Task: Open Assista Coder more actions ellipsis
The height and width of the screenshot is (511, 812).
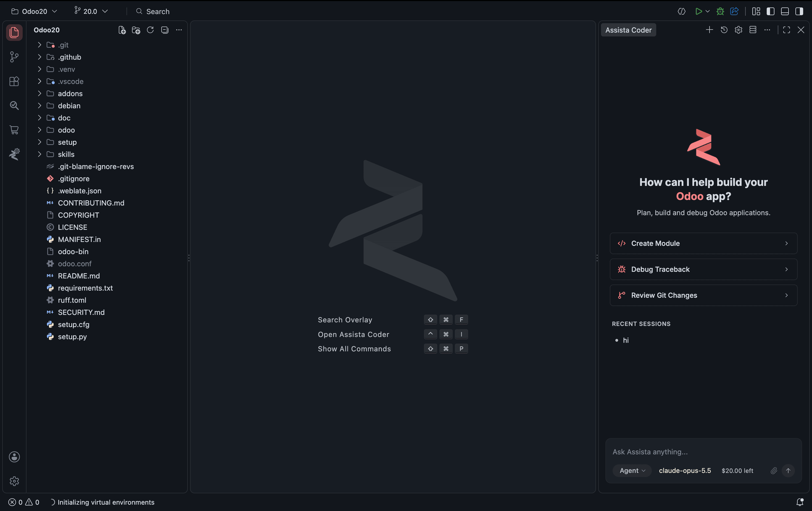Action: [x=767, y=30]
